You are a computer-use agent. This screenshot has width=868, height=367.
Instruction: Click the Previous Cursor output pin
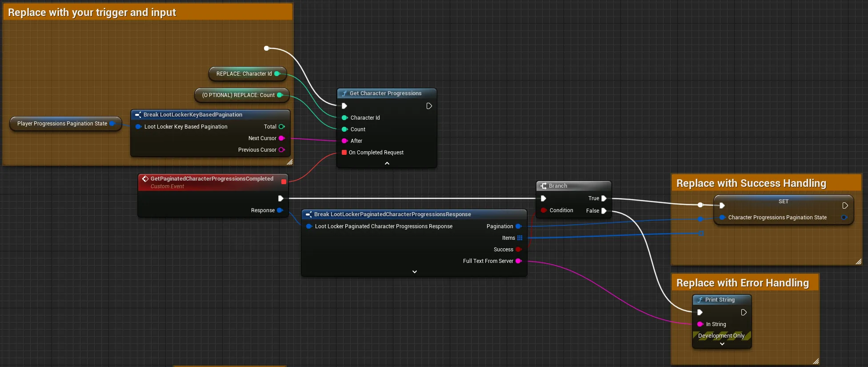click(281, 150)
